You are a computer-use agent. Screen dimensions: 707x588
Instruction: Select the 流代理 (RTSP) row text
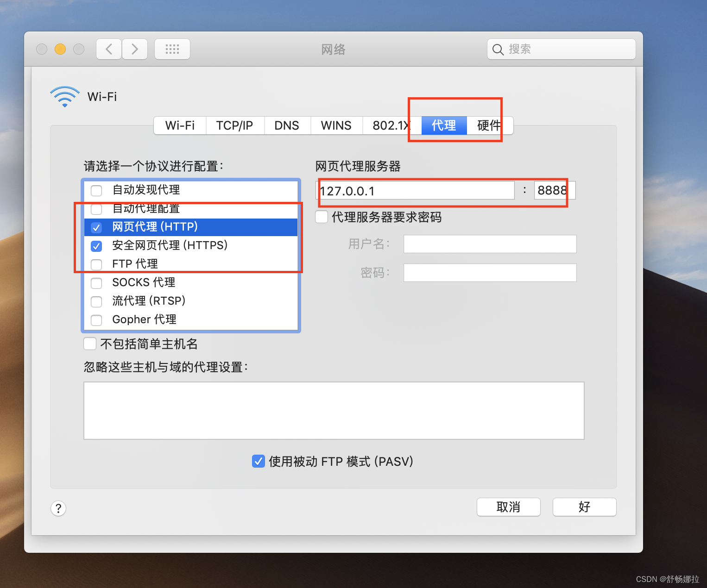tap(149, 301)
